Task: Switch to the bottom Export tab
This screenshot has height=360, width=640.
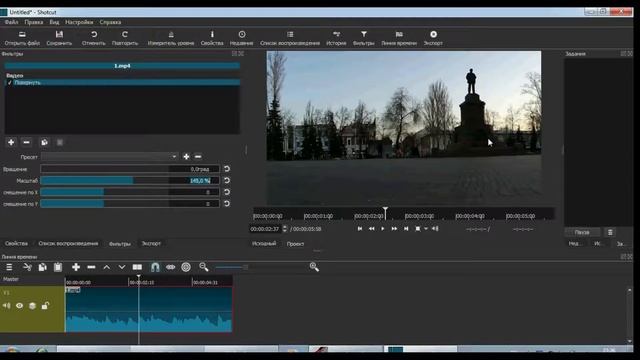Action: (x=151, y=243)
